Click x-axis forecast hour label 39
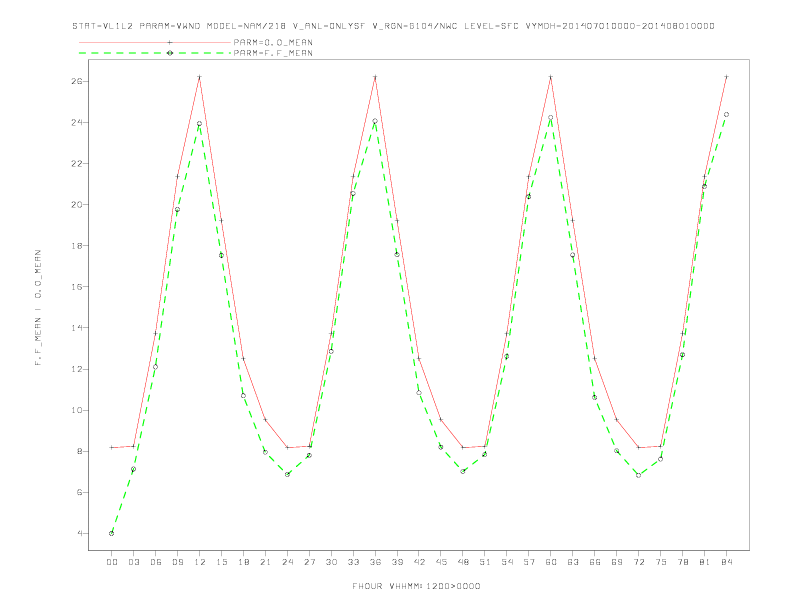Screen dimensions: 792x612 tap(397, 562)
